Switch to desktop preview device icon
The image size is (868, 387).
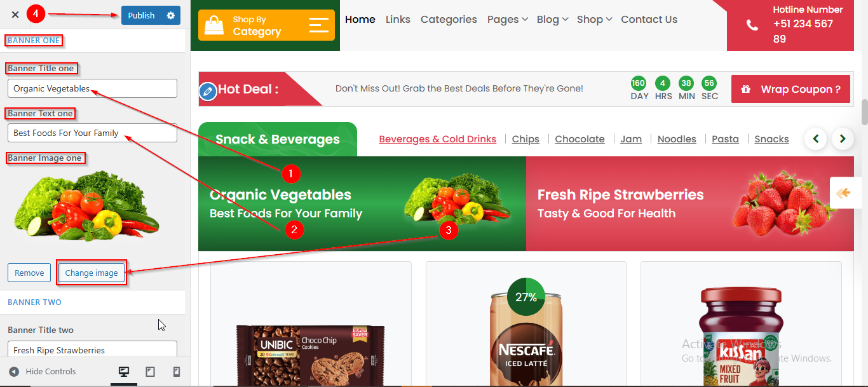pyautogui.click(x=124, y=372)
